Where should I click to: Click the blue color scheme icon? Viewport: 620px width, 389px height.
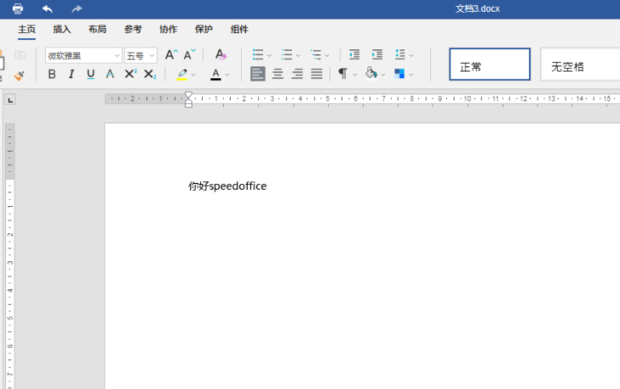click(399, 74)
